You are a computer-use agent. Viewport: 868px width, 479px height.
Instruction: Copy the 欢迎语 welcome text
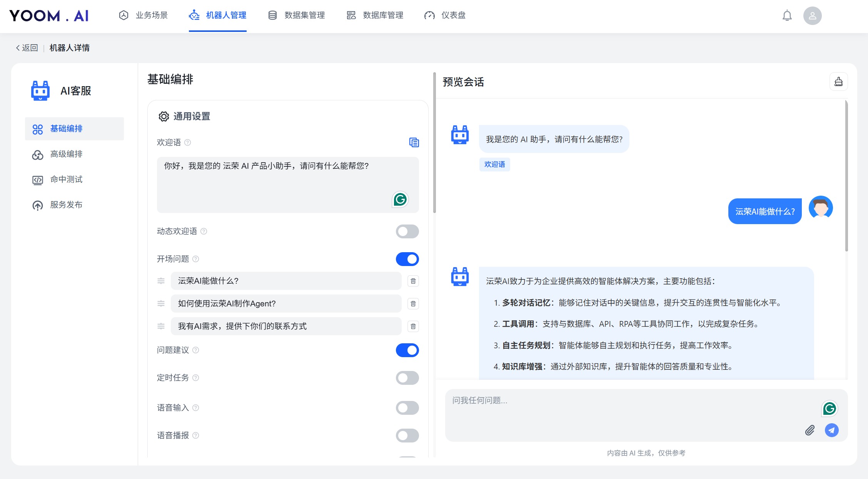coord(414,142)
